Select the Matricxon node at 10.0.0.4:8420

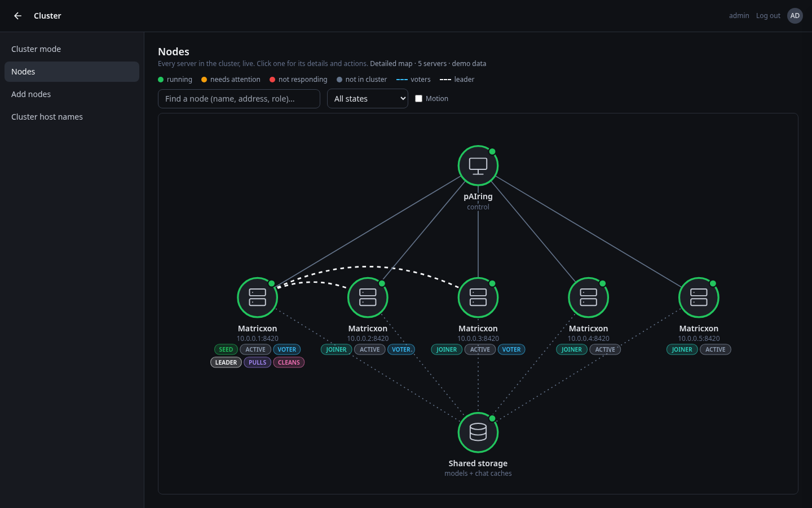click(589, 297)
